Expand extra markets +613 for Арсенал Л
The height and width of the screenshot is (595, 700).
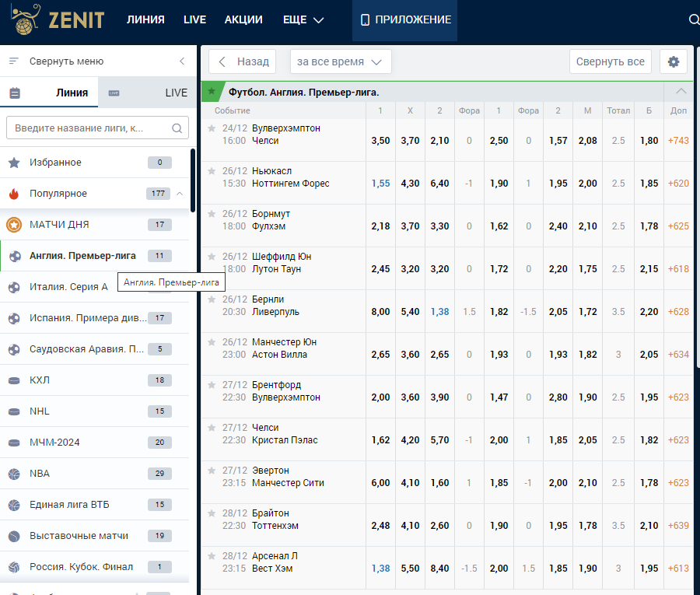678,569
